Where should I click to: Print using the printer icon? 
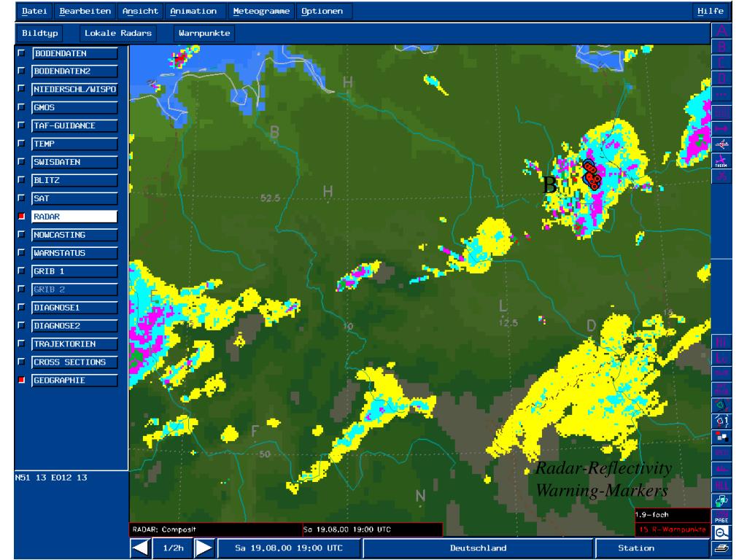coord(721,548)
